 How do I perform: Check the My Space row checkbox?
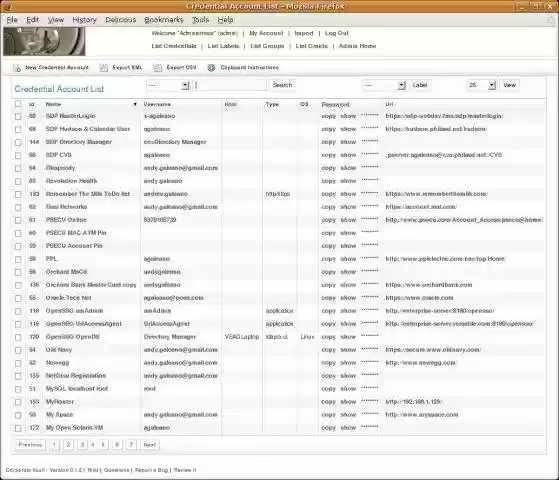point(18,415)
